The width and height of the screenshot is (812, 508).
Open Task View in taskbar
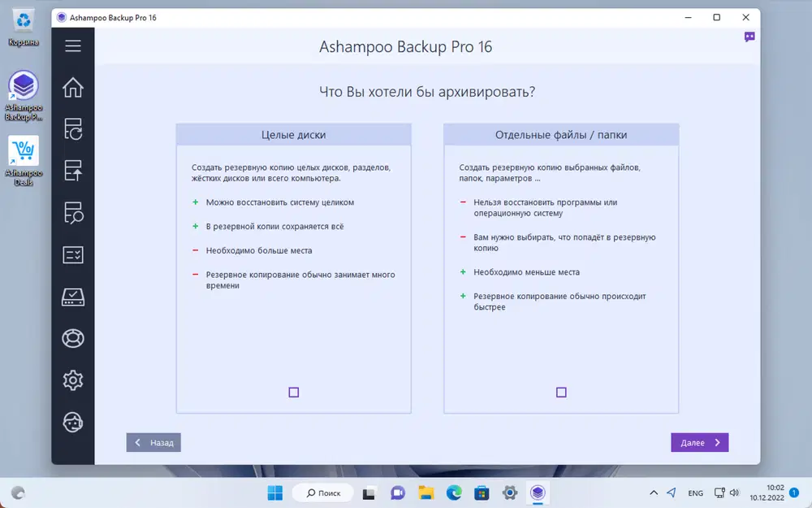369,493
